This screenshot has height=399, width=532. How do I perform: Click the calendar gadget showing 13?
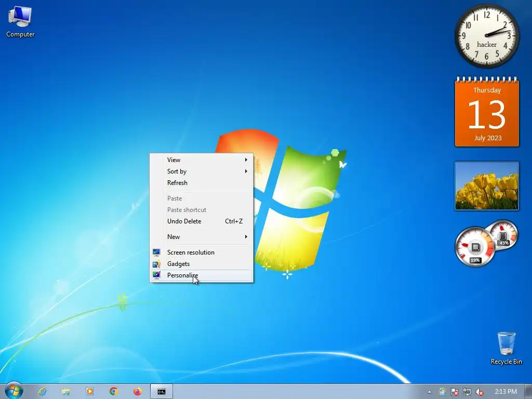click(487, 112)
